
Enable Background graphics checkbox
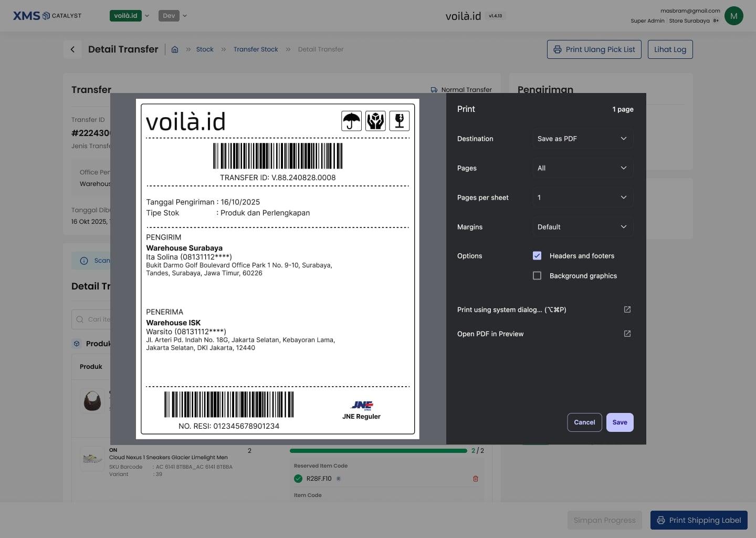click(537, 276)
